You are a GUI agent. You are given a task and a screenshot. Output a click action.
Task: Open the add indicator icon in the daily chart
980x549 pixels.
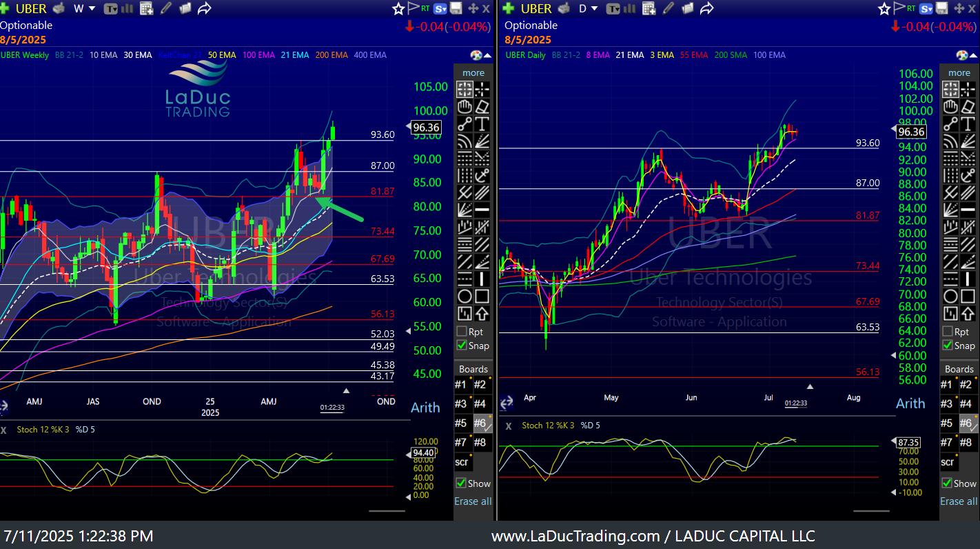point(649,8)
